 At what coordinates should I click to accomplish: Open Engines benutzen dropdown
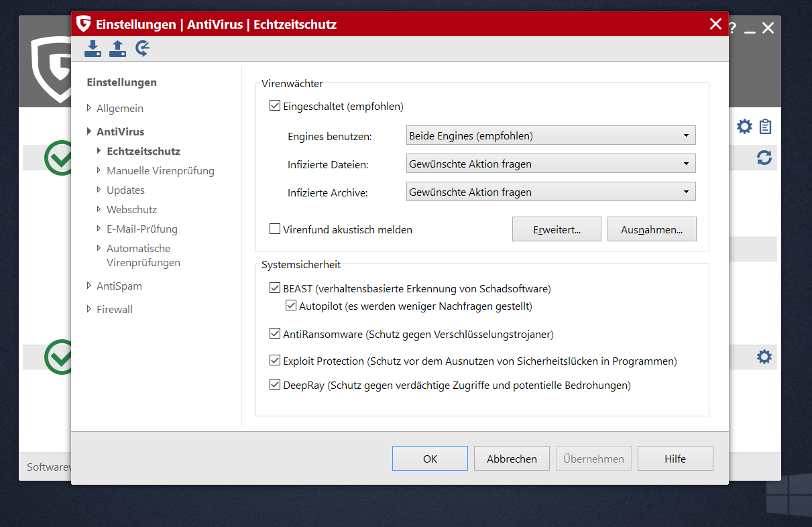click(x=551, y=135)
